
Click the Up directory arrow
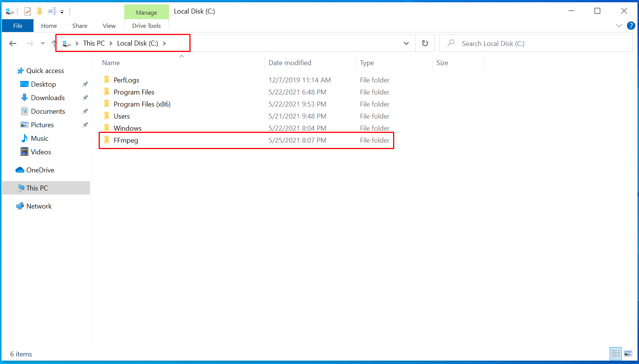pos(53,44)
